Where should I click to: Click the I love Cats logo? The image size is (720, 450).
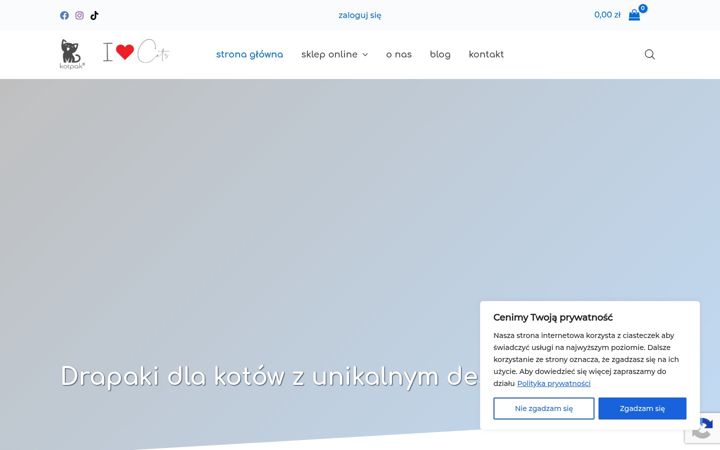coord(136,51)
